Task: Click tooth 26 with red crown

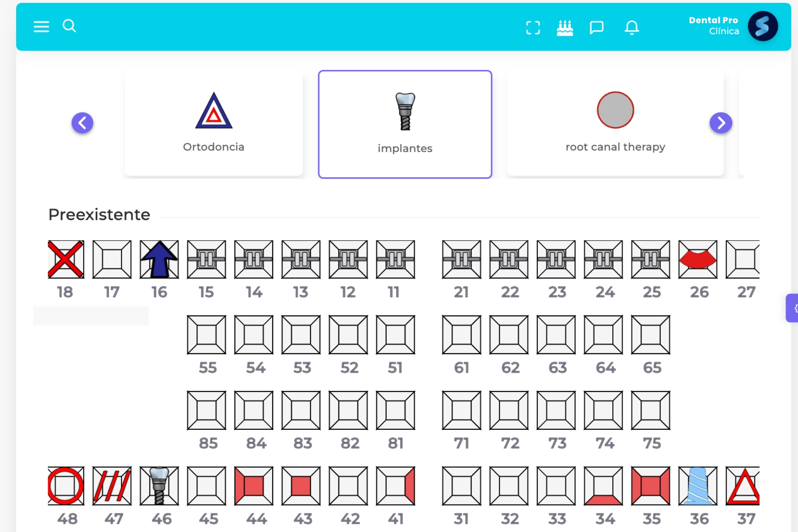Action: [x=698, y=259]
